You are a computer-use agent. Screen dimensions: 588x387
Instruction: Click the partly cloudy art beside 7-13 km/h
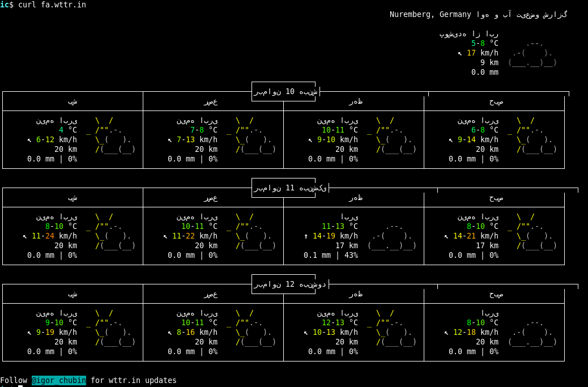(252, 135)
